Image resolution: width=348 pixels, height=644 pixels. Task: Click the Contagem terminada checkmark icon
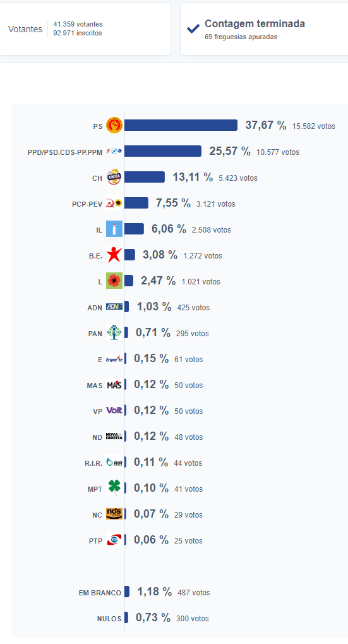[x=193, y=28]
